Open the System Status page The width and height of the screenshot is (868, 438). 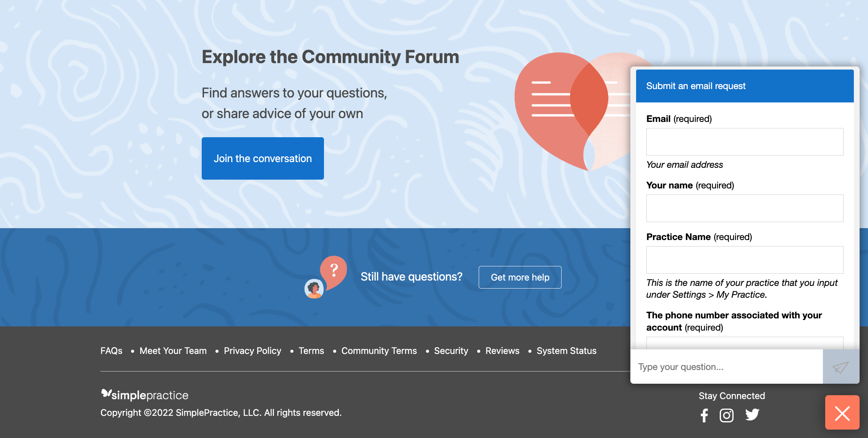point(567,350)
